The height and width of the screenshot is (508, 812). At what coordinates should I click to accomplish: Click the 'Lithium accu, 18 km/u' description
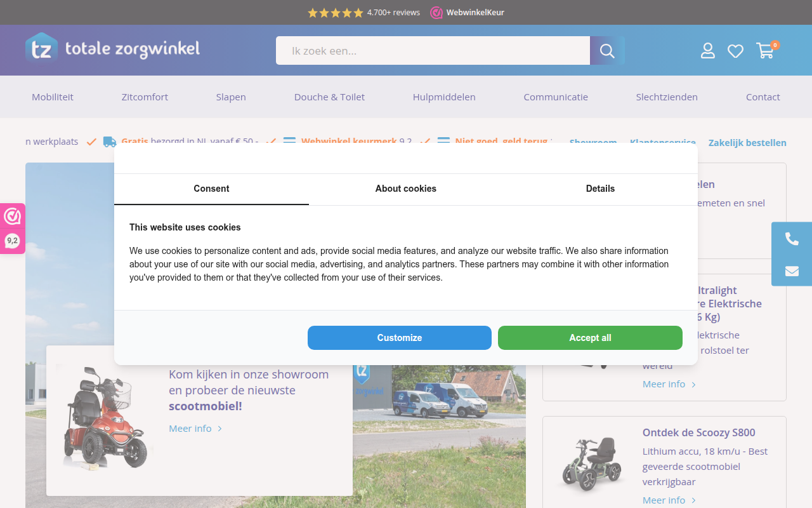click(x=705, y=467)
